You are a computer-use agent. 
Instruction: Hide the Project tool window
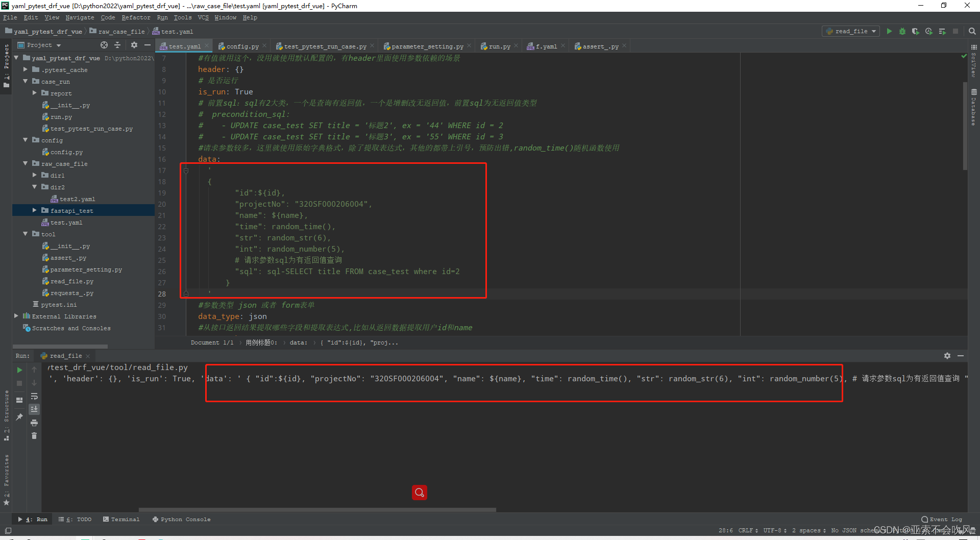point(148,45)
